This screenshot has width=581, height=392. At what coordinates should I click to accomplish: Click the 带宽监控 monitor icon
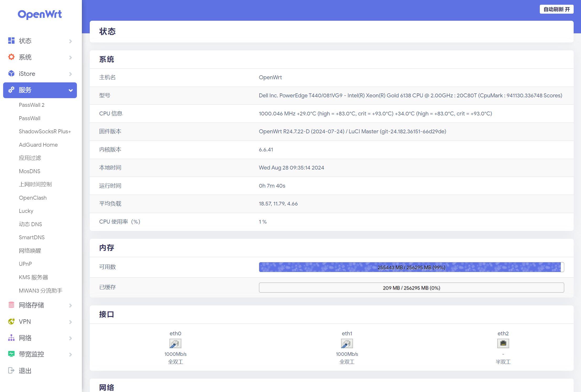point(11,354)
